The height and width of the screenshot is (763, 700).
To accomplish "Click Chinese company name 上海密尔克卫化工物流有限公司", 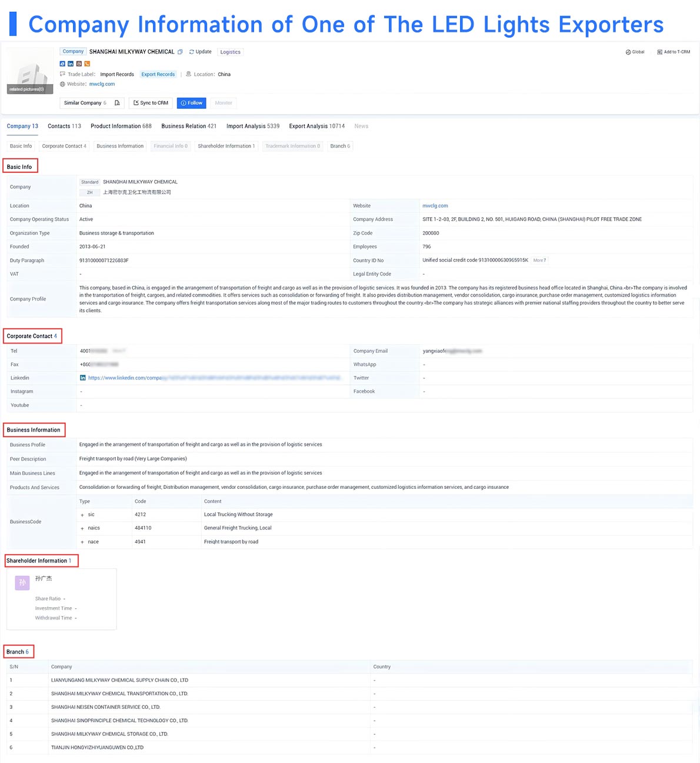I will click(x=137, y=192).
